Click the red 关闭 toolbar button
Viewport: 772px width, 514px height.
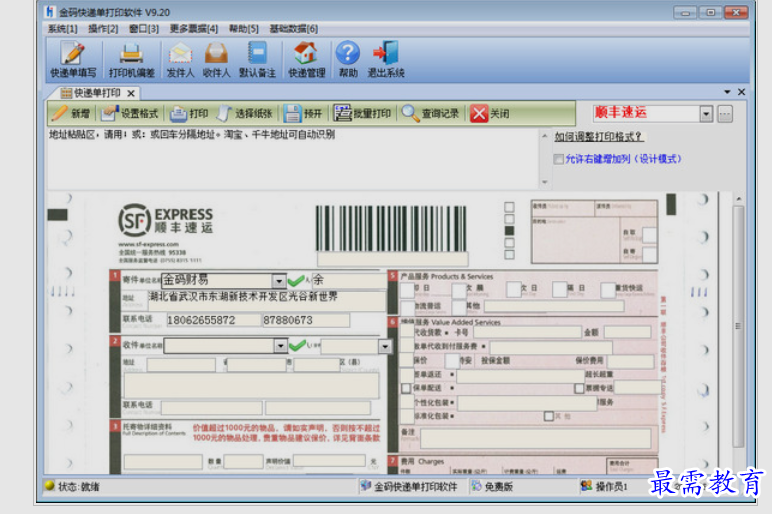490,114
